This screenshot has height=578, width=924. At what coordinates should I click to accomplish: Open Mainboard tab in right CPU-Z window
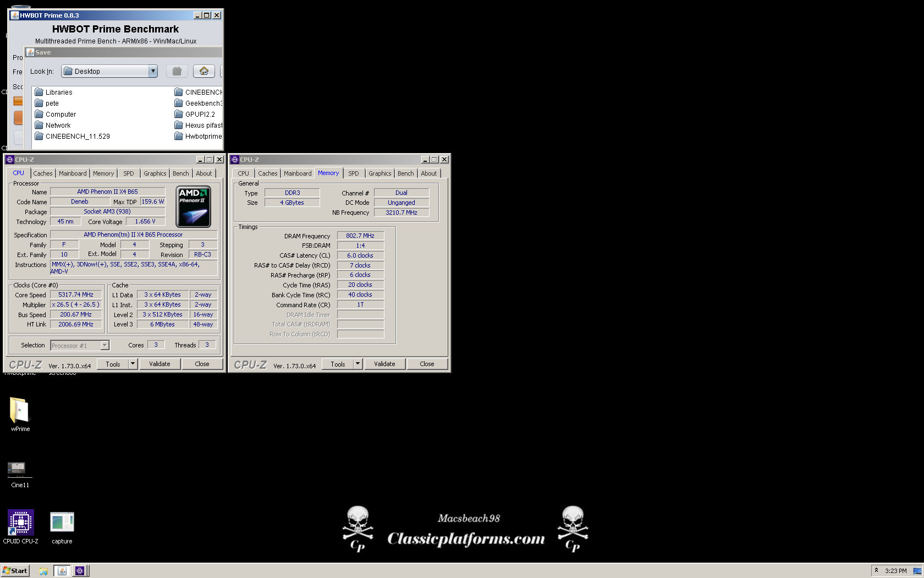[298, 173]
